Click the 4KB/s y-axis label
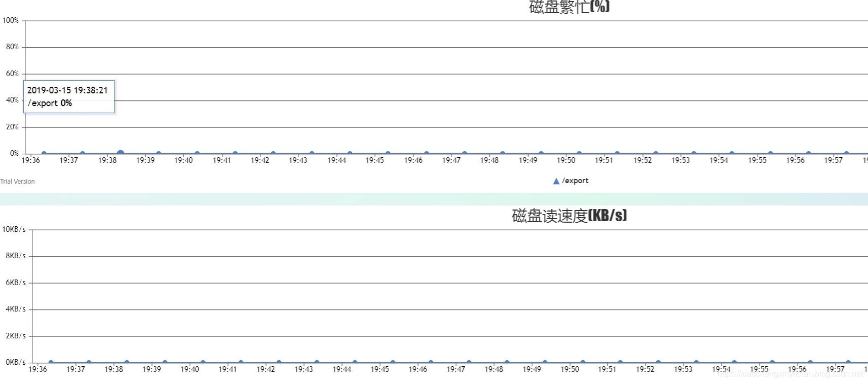Image resolution: width=868 pixels, height=383 pixels. pos(16,309)
